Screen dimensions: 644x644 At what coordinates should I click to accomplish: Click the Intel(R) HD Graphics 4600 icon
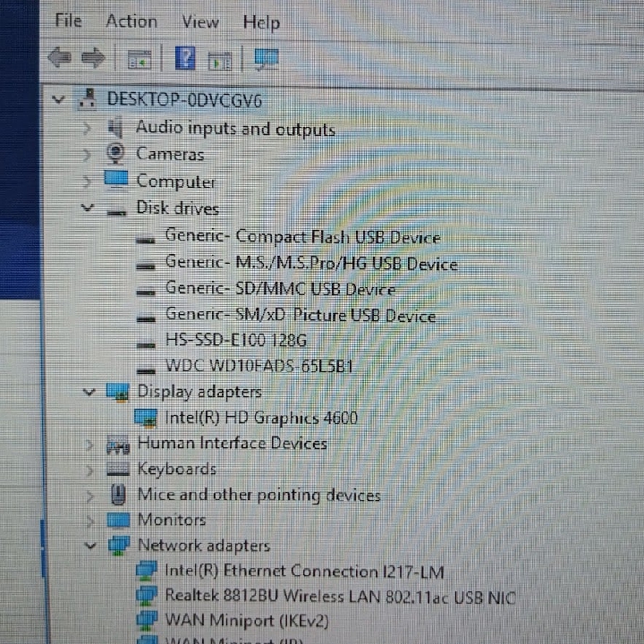146,418
